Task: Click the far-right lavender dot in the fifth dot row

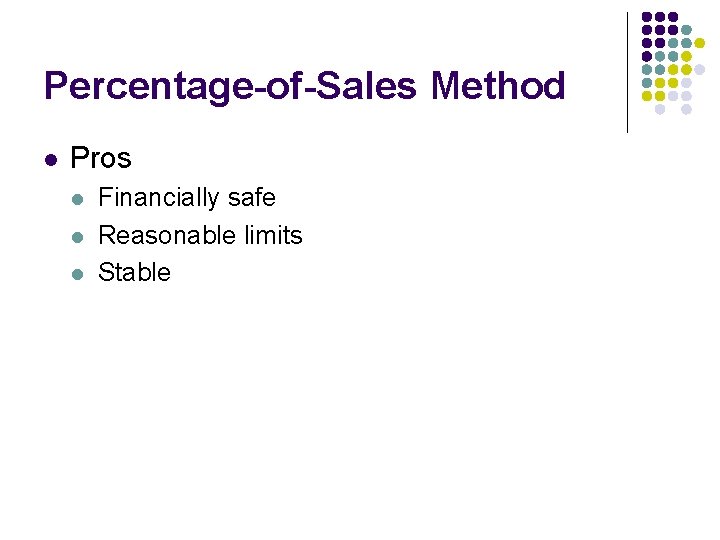Action: tap(700, 69)
